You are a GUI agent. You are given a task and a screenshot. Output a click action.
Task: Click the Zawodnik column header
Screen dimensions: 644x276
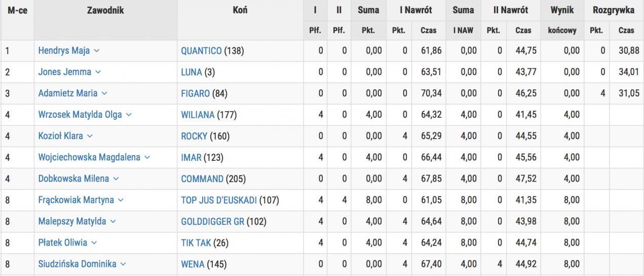point(105,10)
